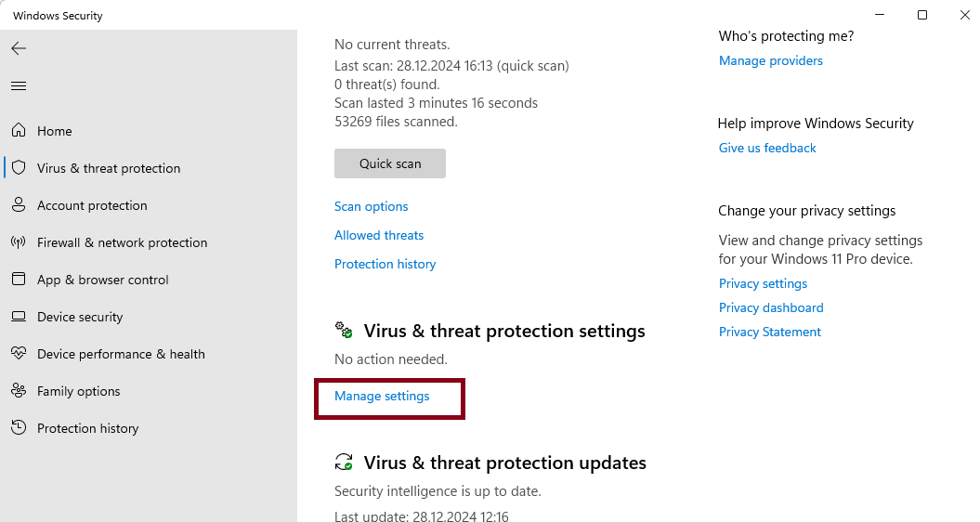Image resolution: width=980 pixels, height=522 pixels.
Task: Open Privacy dashboard link
Action: pyautogui.click(x=771, y=307)
